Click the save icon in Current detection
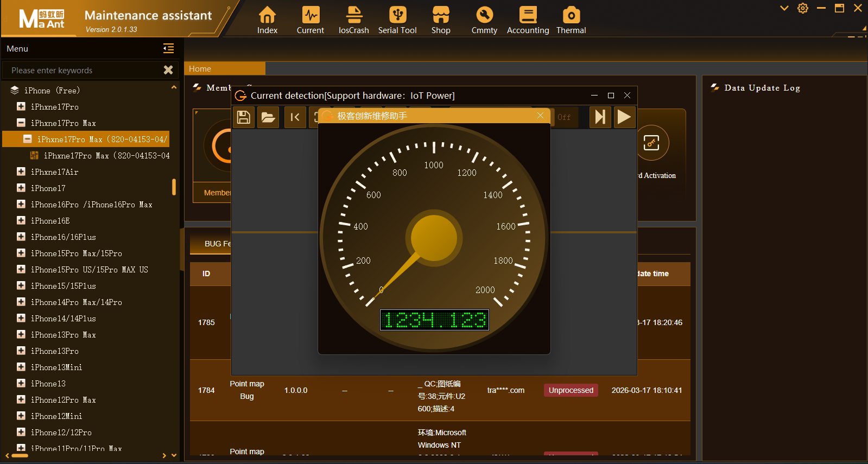This screenshot has height=464, width=868. [x=244, y=117]
